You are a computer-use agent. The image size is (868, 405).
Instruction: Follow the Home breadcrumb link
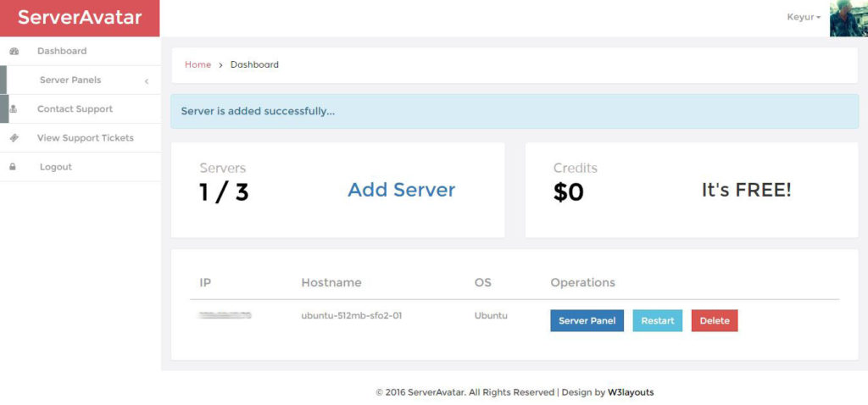tap(198, 64)
